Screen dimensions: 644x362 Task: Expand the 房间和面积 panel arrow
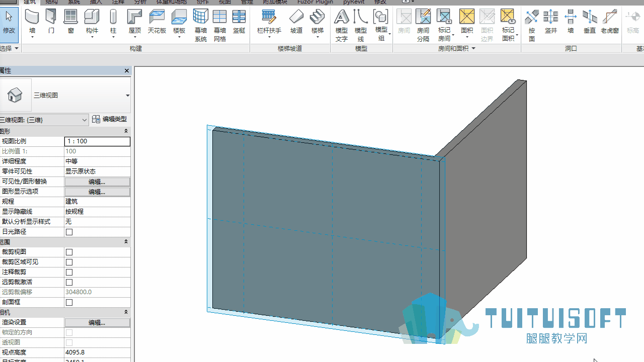click(x=473, y=49)
